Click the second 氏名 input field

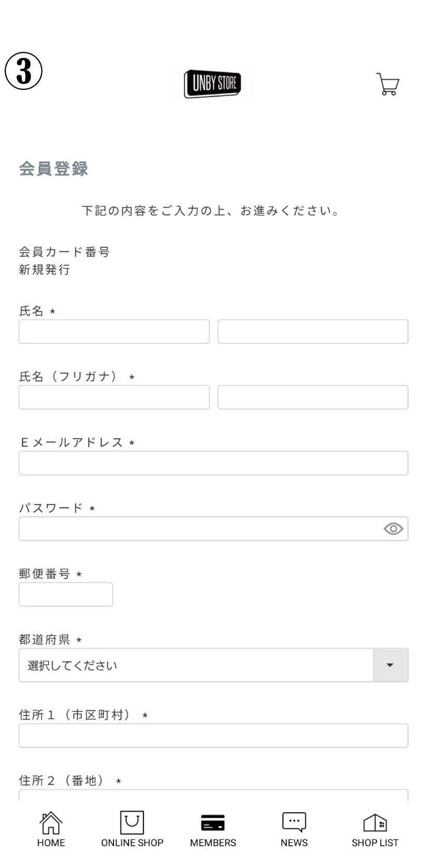click(x=313, y=332)
